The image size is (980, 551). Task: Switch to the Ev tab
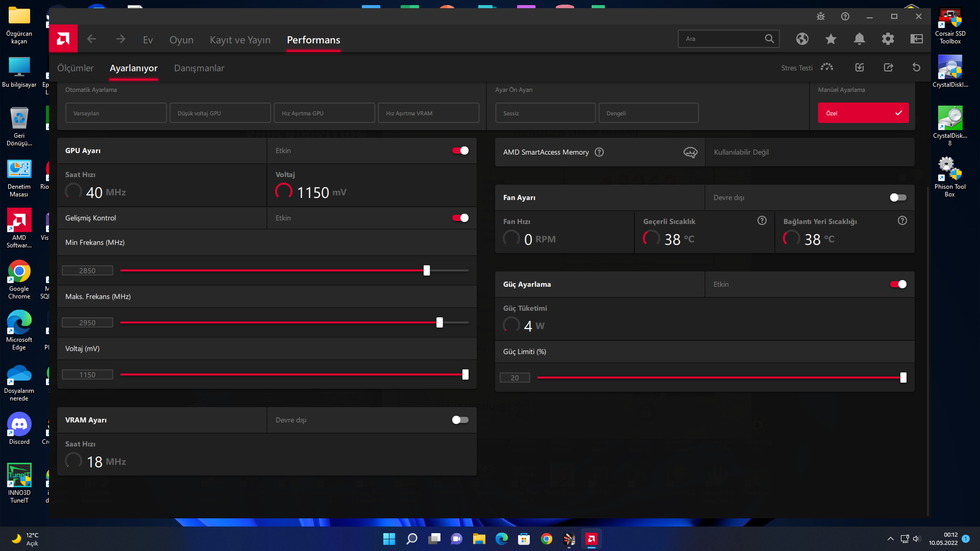coord(148,40)
